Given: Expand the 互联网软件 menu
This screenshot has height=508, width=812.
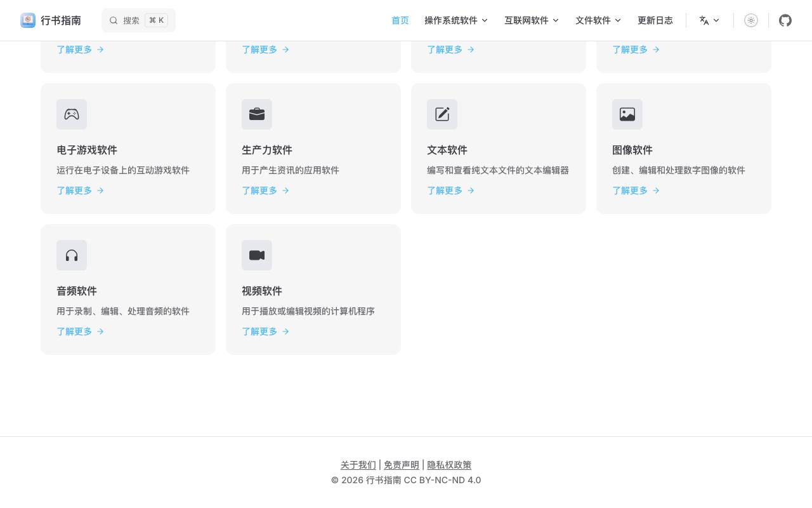Looking at the screenshot, I should [532, 20].
